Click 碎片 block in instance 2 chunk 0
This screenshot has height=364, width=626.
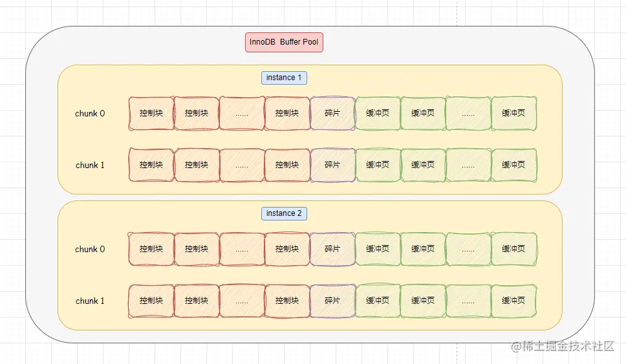[x=332, y=249]
